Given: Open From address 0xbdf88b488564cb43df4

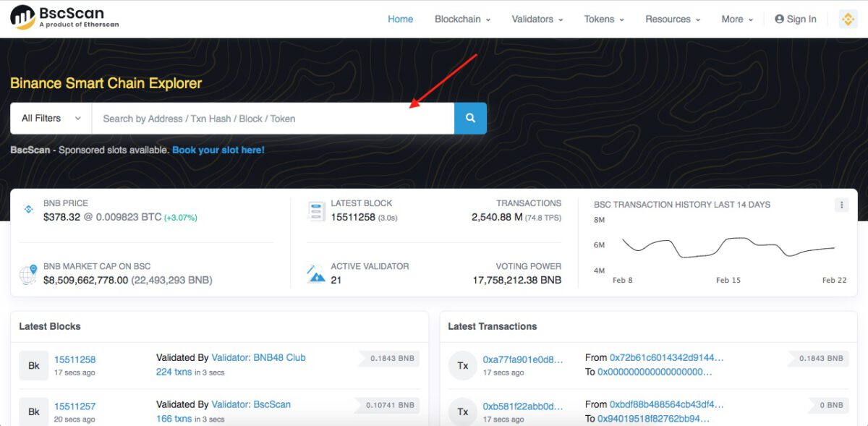Looking at the screenshot, I should coord(667,404).
